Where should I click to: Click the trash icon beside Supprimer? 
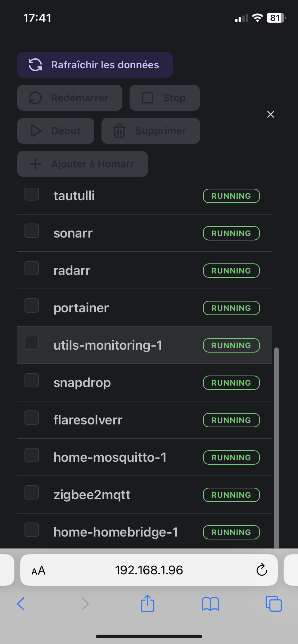[x=119, y=131]
